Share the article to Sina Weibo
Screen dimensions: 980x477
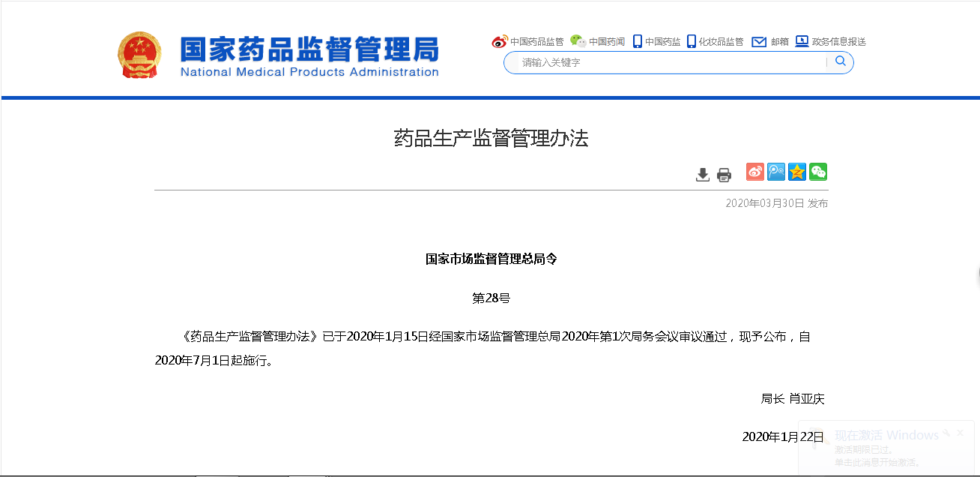[x=754, y=172]
